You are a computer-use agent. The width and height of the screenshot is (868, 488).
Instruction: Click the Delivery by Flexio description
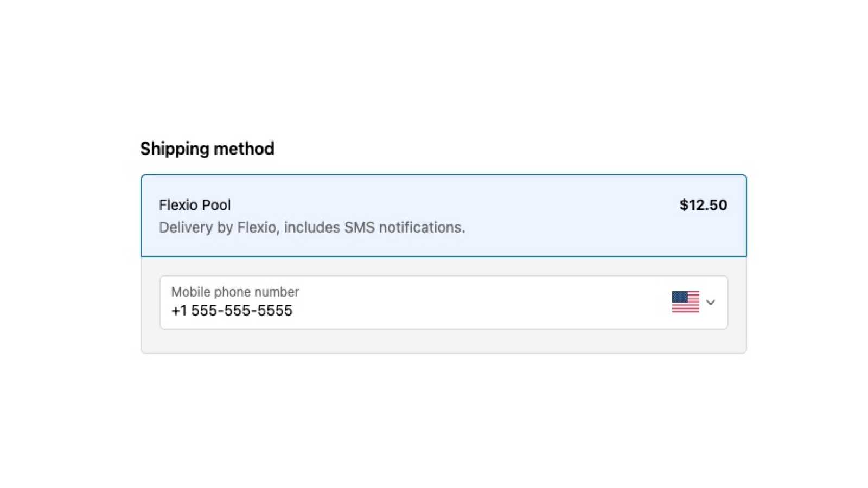[x=312, y=227]
